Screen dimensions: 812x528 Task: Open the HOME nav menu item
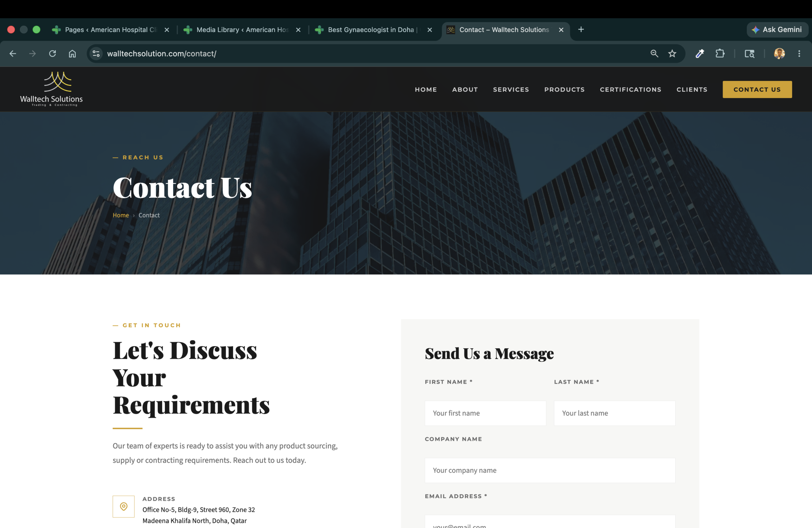[x=426, y=89]
